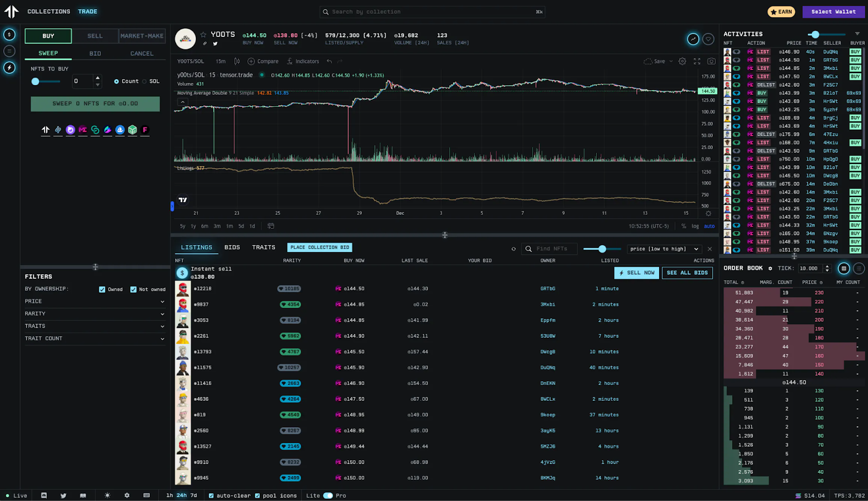868x501 pixels.
Task: Open chart settings gear icon
Action: pos(682,61)
